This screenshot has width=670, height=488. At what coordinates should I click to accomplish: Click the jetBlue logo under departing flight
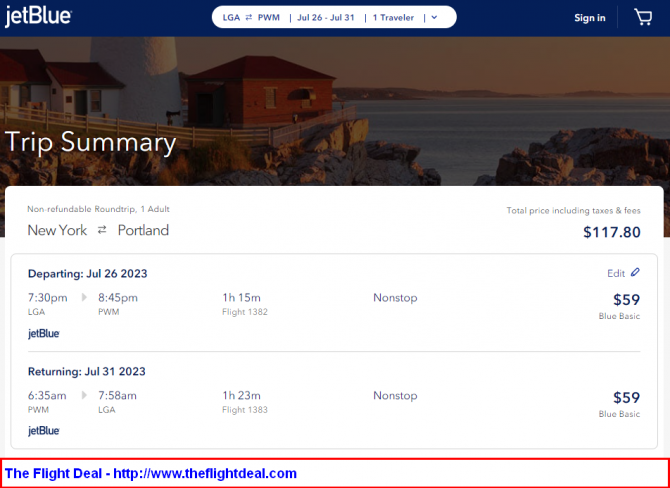click(44, 333)
